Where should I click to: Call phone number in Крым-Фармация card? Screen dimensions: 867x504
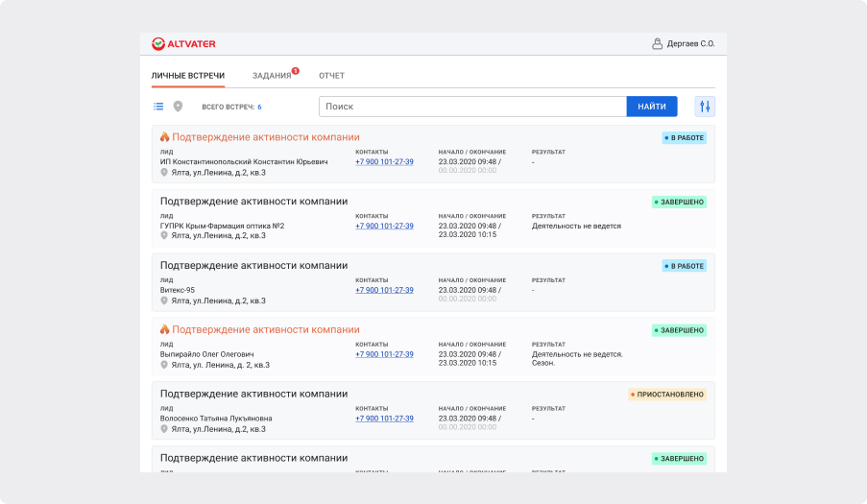click(x=384, y=226)
